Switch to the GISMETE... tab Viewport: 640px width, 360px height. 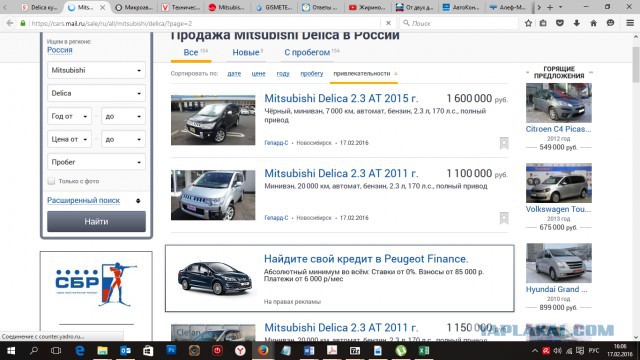274,7
